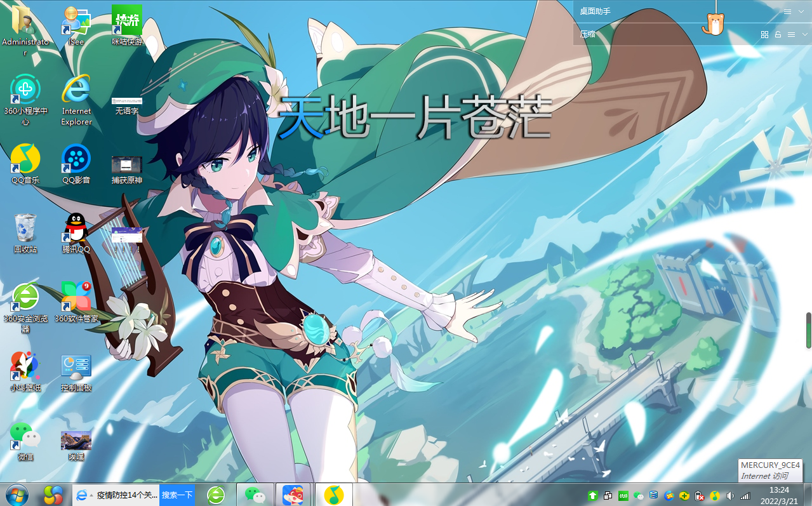Open the Windows Start menu
The image size is (812, 506).
[x=17, y=495]
